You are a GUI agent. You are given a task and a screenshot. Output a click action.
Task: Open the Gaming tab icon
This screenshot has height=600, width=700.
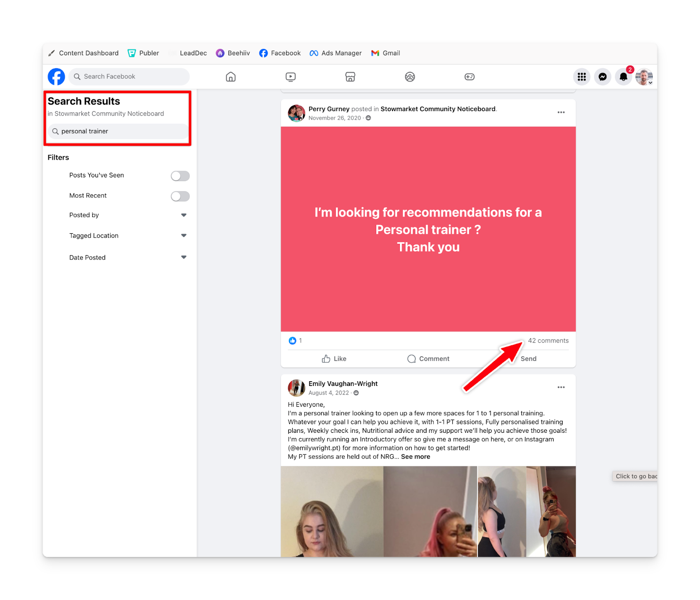469,77
